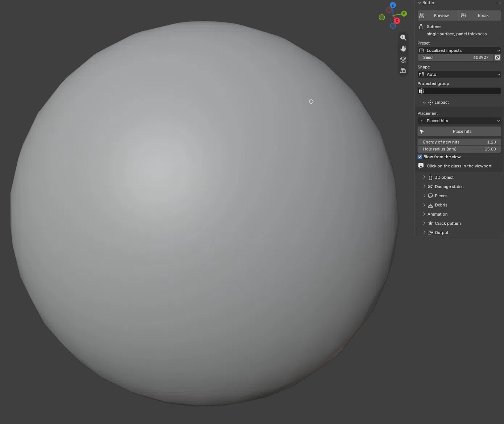Click the Energy of new hits slider
Image resolution: width=504 pixels, height=424 pixels.
coord(459,142)
